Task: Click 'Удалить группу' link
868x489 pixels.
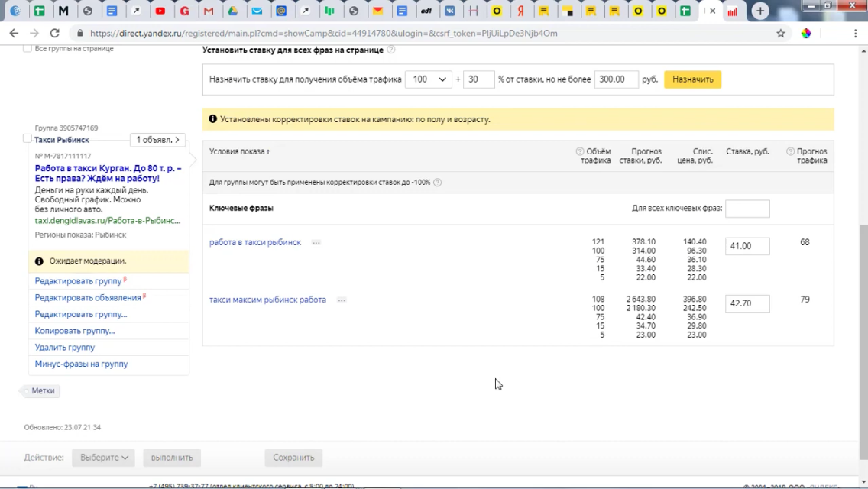Action: pyautogui.click(x=65, y=347)
